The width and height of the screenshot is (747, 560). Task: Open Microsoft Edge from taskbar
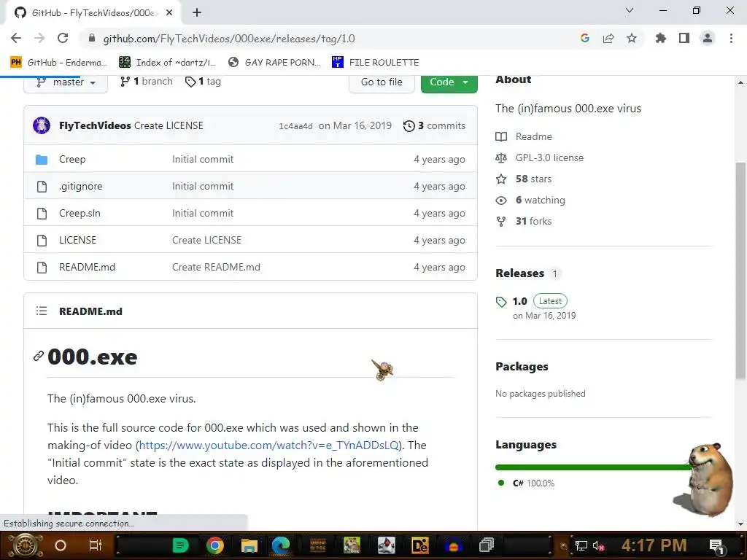coord(281,545)
